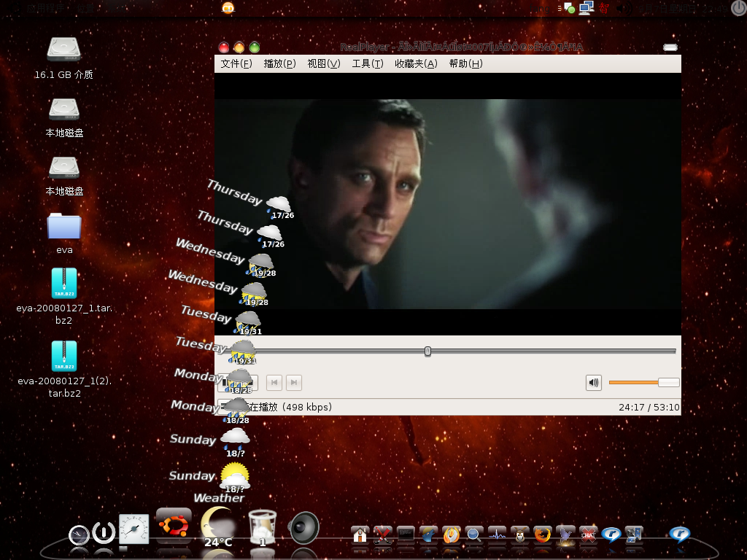Open the 帮助(H) help menu

click(x=466, y=64)
